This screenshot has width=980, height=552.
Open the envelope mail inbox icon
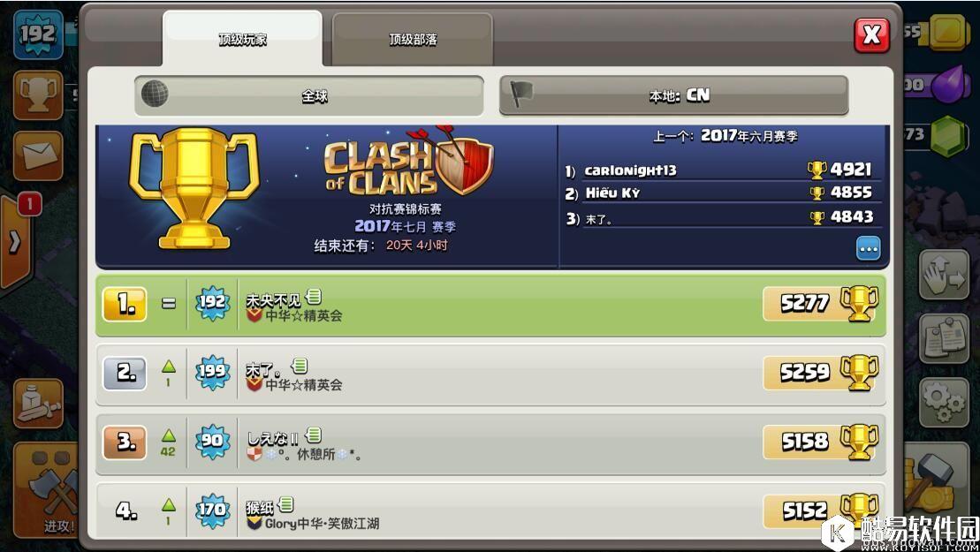coord(37,155)
